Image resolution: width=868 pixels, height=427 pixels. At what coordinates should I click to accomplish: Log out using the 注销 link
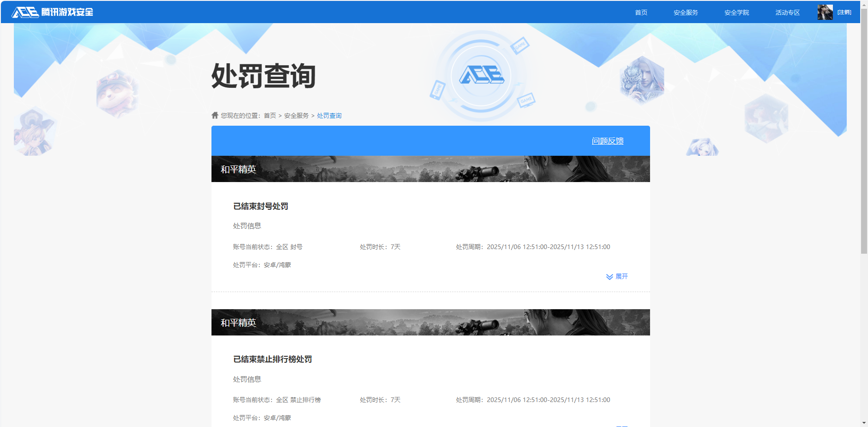coord(844,12)
